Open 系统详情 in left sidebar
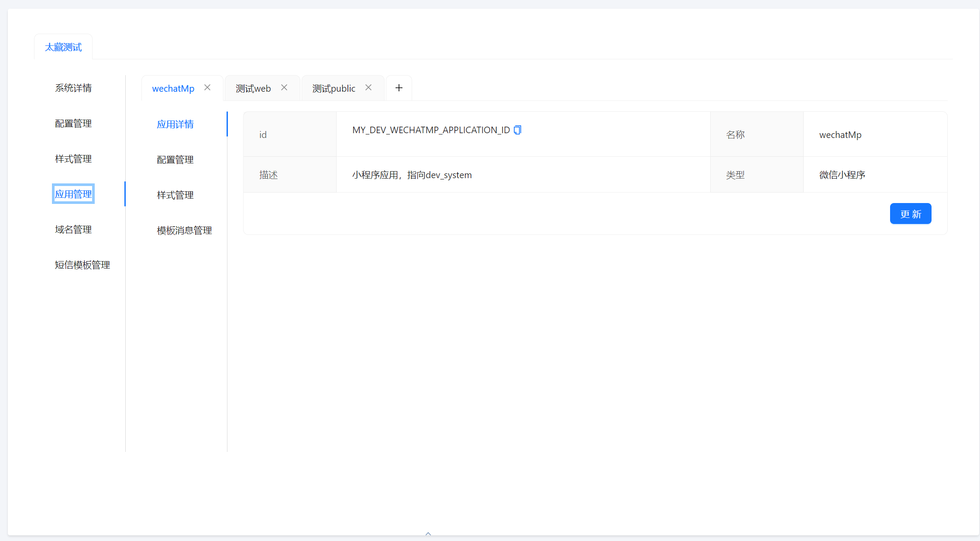The height and width of the screenshot is (541, 980). (73, 88)
